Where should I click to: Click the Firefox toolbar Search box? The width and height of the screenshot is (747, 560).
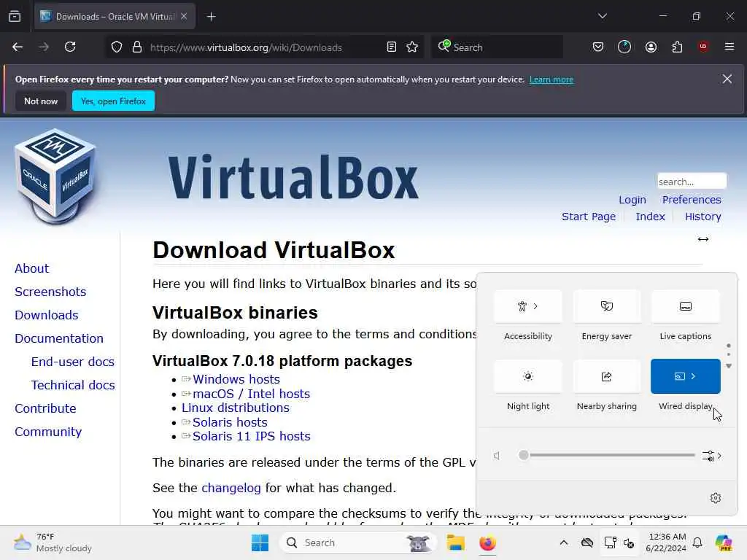point(496,47)
